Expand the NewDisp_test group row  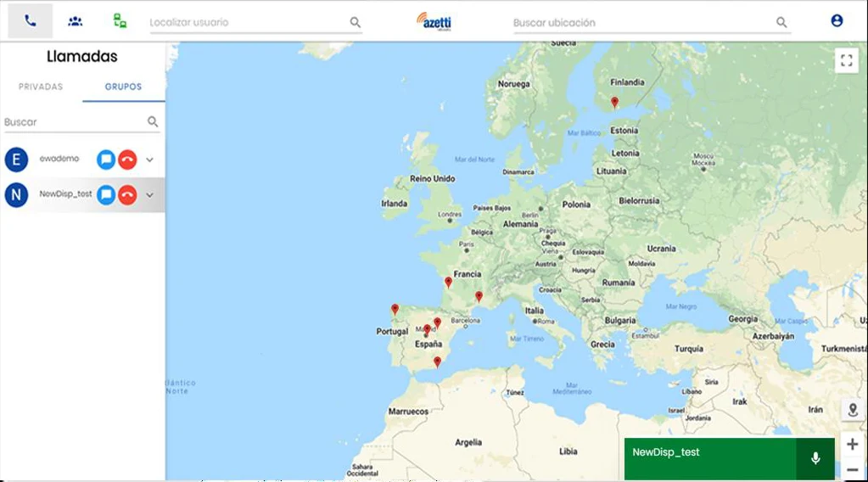click(149, 195)
